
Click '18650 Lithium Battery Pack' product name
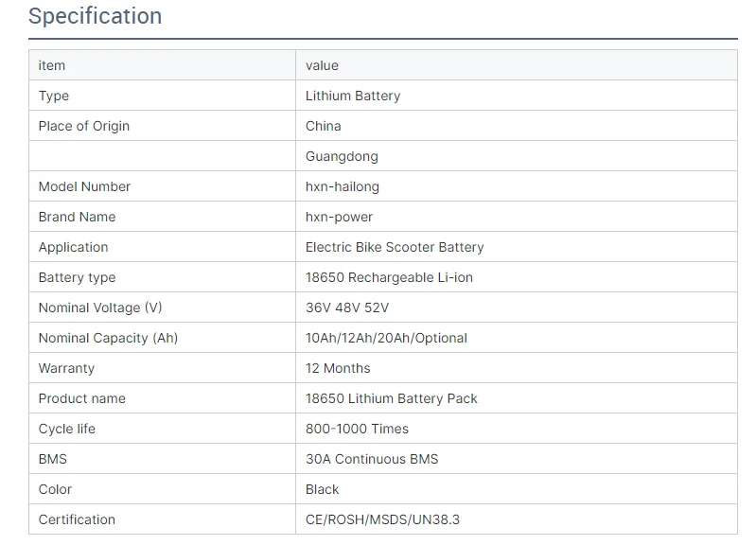[392, 398]
